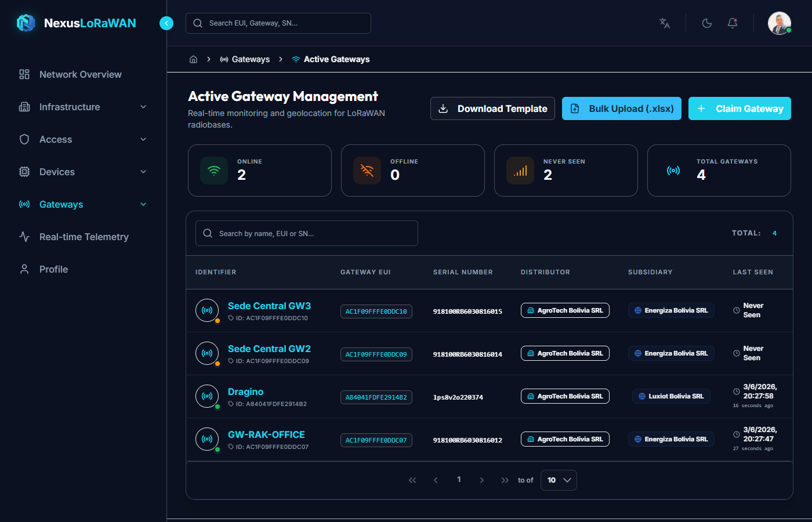
Task: Click Sede Central GW3 gateway icon
Action: pyautogui.click(x=207, y=310)
